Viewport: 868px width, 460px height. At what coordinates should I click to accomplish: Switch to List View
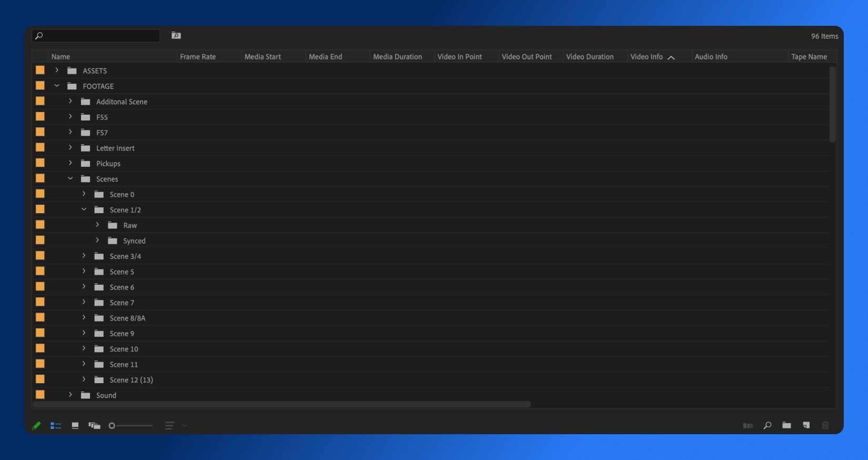pos(56,426)
